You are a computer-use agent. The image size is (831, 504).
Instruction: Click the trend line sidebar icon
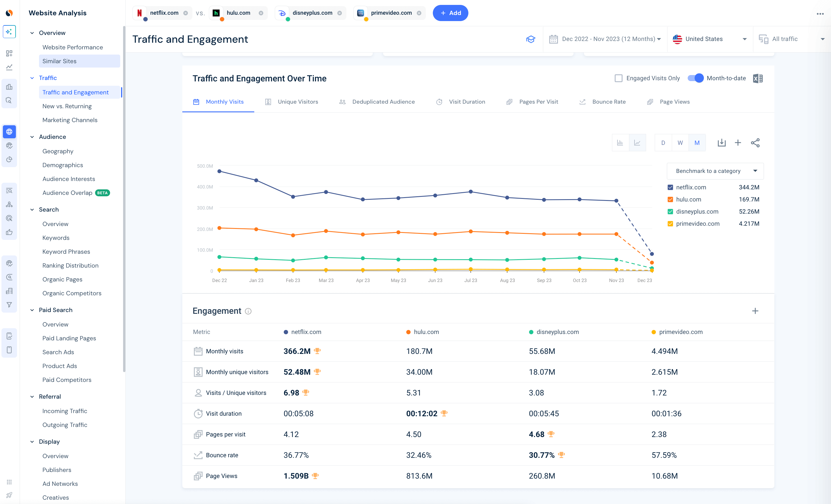(x=9, y=67)
